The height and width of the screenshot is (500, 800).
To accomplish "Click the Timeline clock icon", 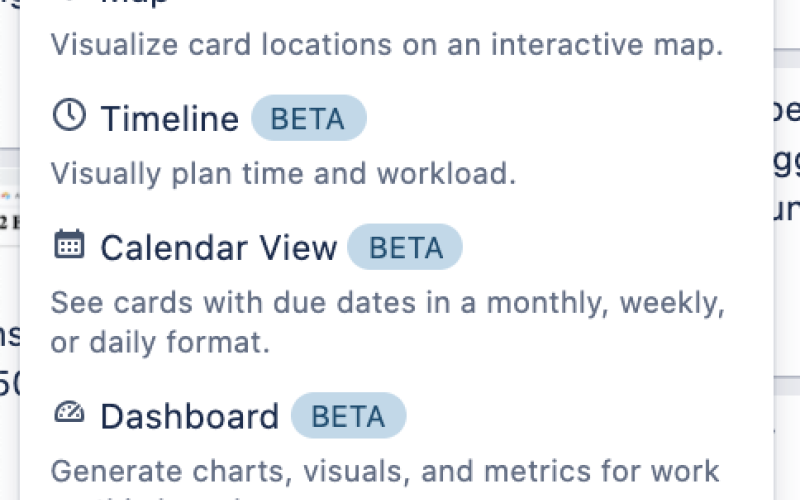I will tap(69, 115).
